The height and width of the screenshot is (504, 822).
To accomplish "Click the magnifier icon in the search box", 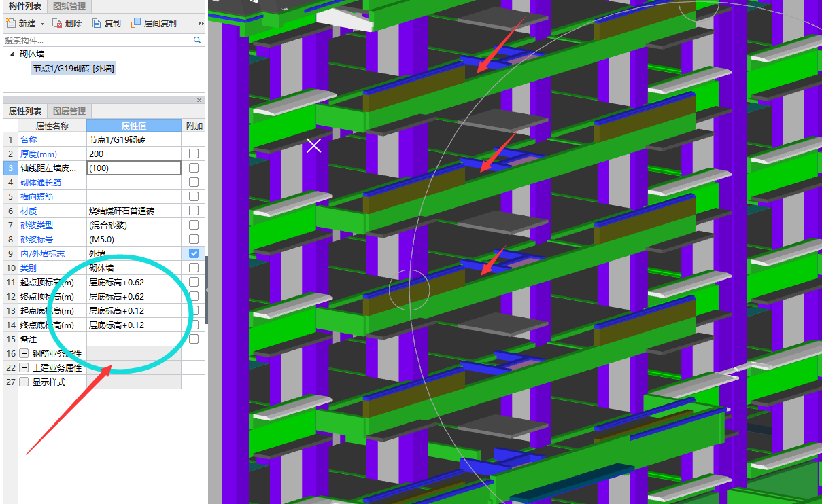I will coord(197,41).
